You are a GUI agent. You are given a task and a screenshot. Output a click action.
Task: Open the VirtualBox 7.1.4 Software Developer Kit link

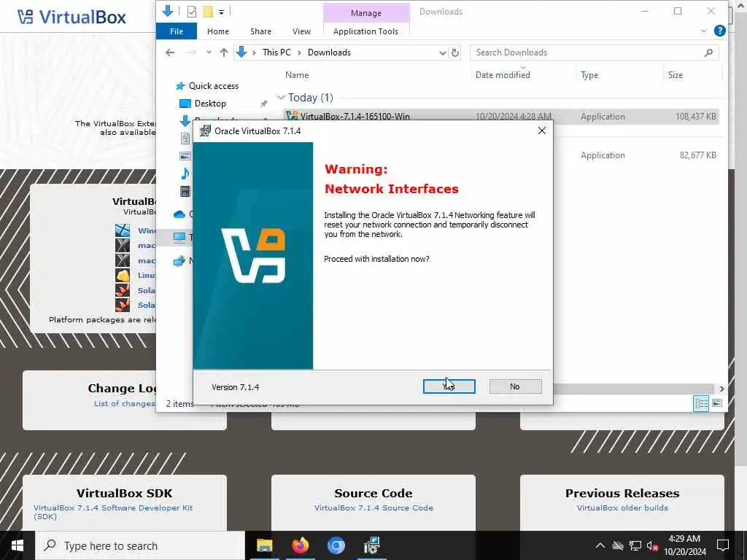[113, 512]
